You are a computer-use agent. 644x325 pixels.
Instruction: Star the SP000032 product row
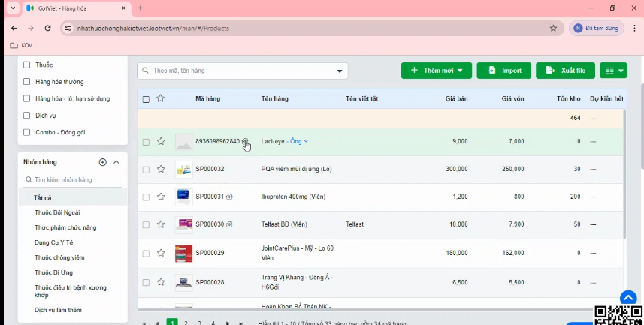coord(161,169)
